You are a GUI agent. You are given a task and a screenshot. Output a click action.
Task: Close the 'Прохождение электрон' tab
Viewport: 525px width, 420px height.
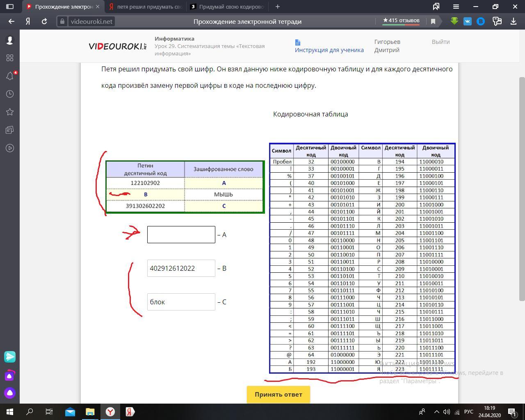tap(98, 7)
